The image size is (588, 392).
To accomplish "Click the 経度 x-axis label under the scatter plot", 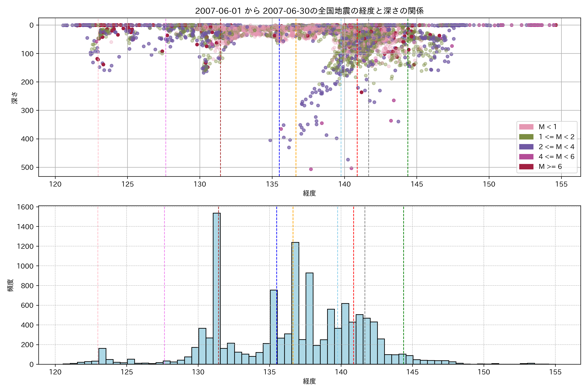I will 309,193.
